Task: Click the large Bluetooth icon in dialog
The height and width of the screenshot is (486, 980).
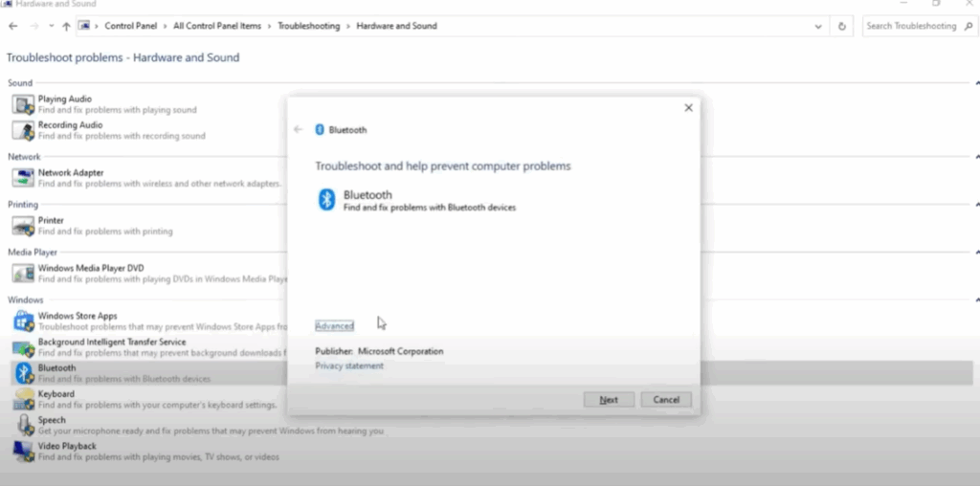Action: point(327,200)
